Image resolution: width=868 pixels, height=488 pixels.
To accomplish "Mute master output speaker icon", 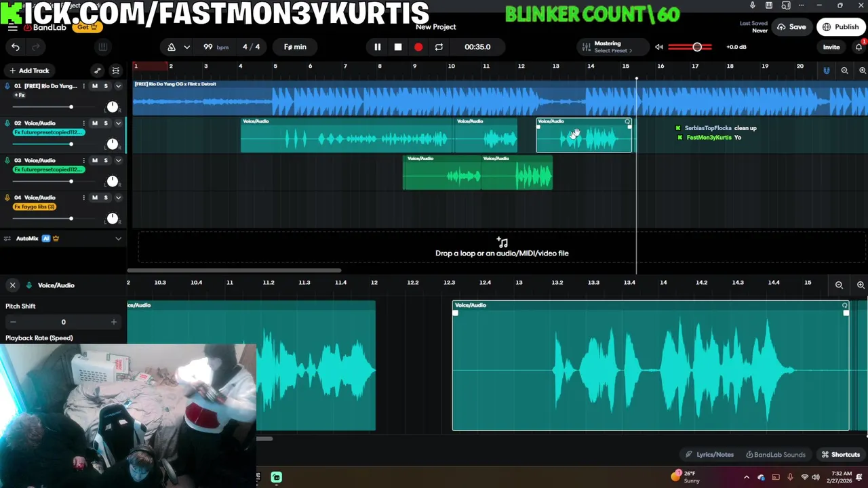I will click(659, 47).
